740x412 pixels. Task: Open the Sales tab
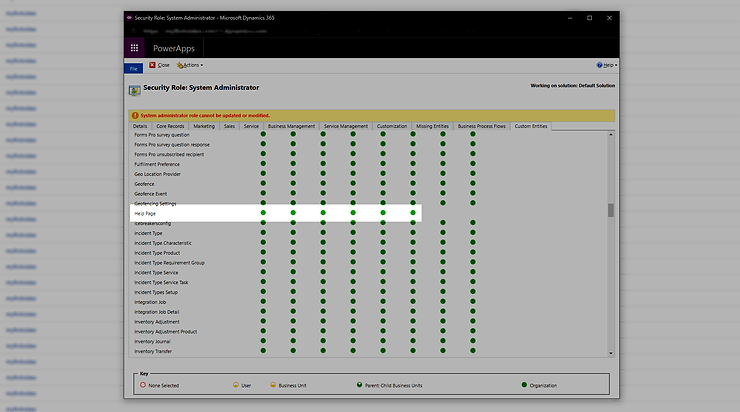pyautogui.click(x=229, y=126)
